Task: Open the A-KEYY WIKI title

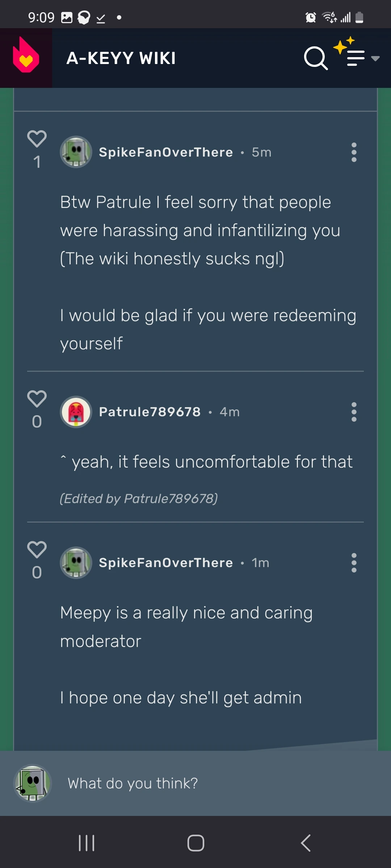Action: point(121,58)
